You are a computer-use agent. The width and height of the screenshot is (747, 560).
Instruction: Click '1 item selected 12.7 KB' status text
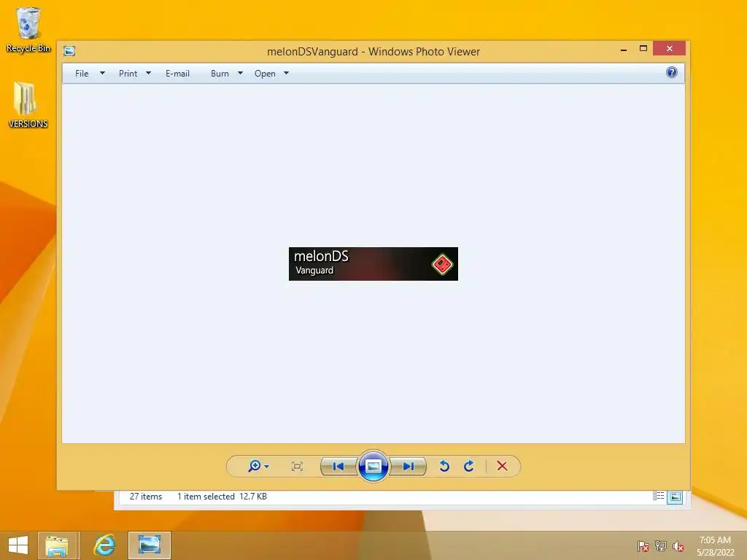coord(222,496)
